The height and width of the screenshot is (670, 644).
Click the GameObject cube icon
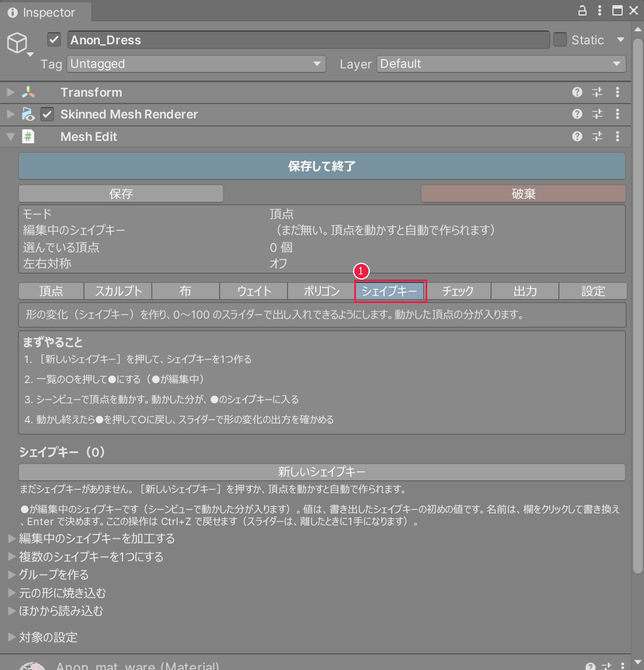click(17, 43)
